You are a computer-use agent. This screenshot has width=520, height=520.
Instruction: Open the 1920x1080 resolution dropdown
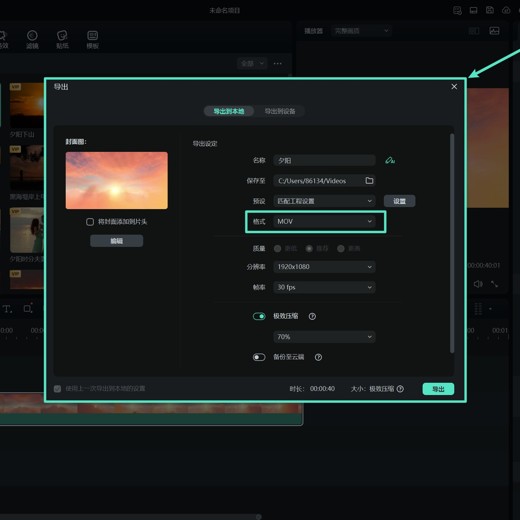[x=324, y=267]
